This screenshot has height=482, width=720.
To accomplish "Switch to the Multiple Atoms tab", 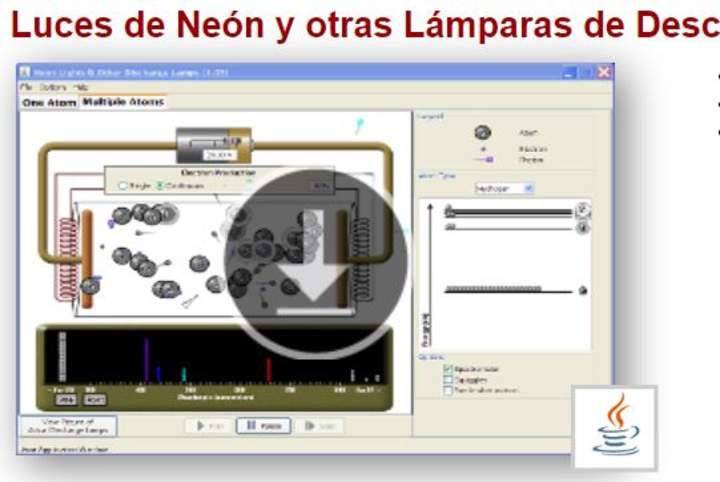I will coord(123,102).
